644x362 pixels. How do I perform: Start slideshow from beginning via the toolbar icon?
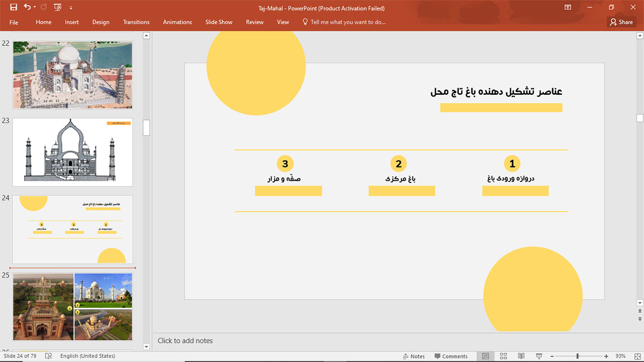pos(58,8)
